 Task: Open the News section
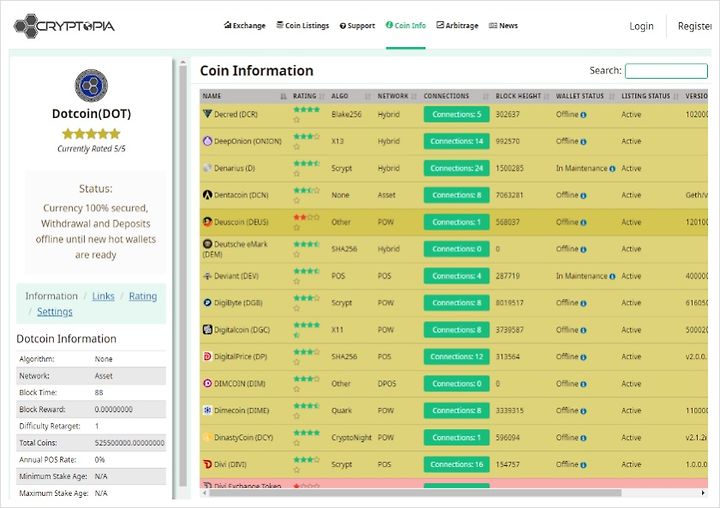pyautogui.click(x=503, y=26)
